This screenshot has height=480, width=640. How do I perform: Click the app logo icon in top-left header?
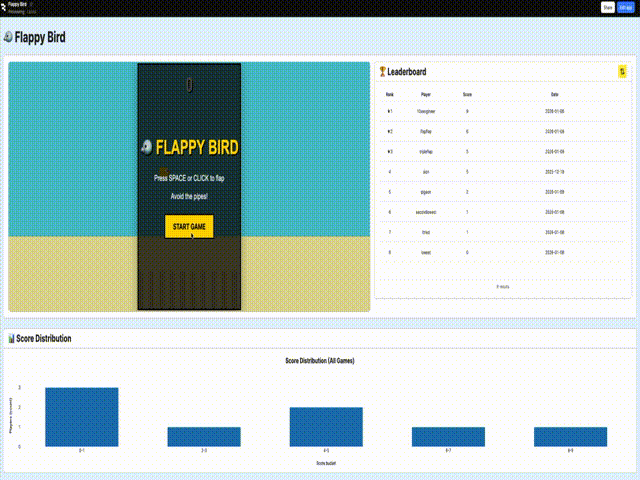4,7
